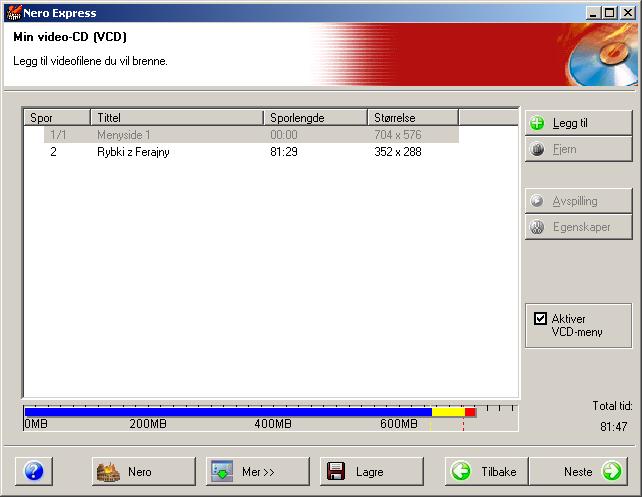Image resolution: width=642 pixels, height=497 pixels.
Task: Click the 0MB capacity scale label
Action: [x=36, y=423]
